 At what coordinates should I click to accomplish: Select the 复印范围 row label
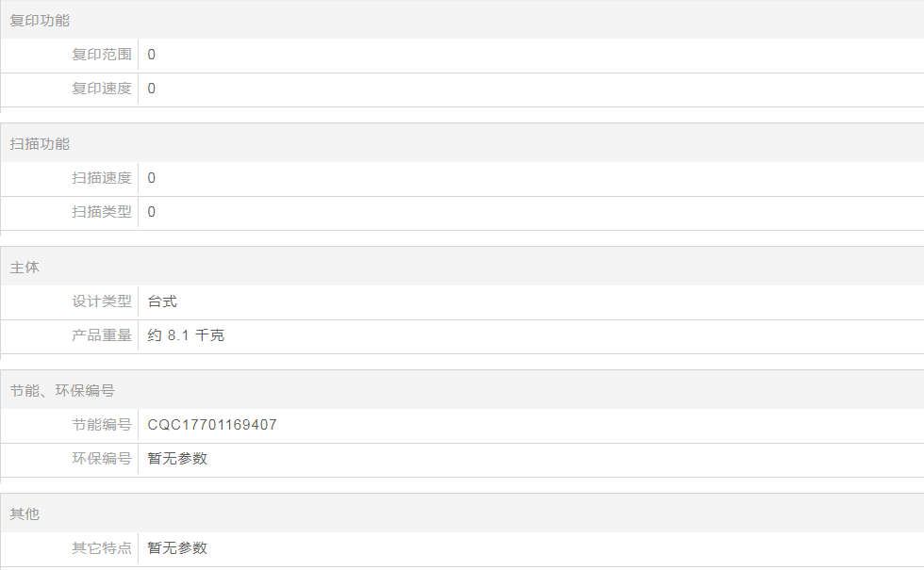point(102,55)
